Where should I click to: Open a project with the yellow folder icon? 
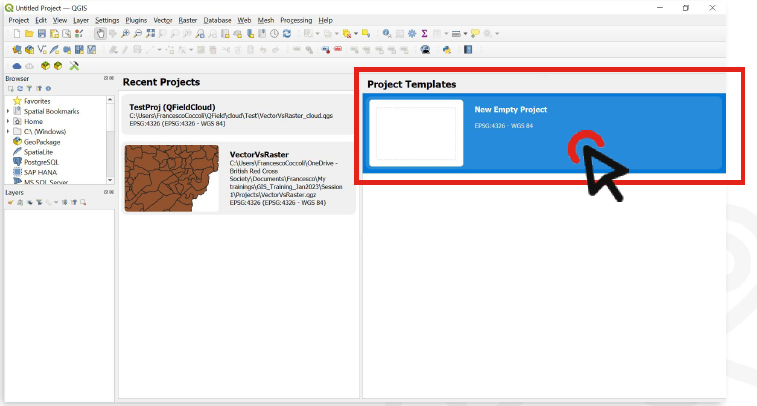point(29,34)
